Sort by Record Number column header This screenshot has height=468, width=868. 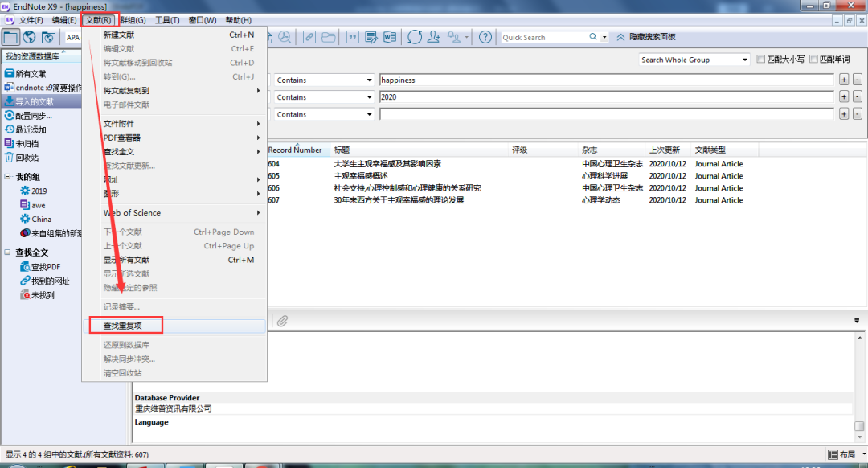(298, 150)
